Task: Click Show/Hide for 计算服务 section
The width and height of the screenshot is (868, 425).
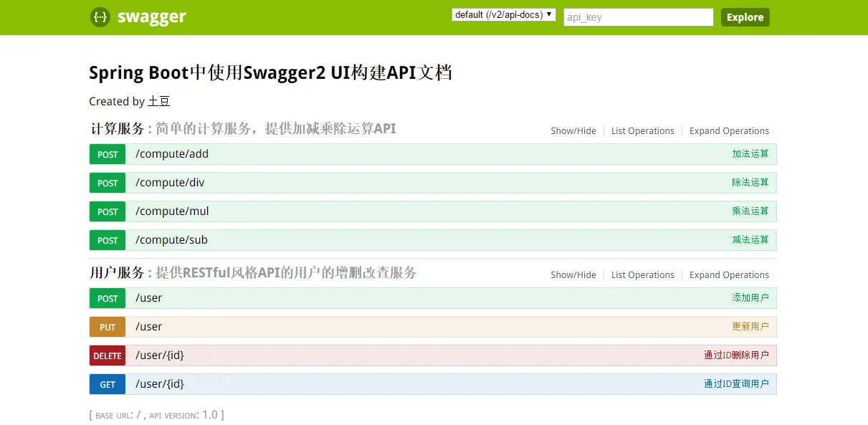Action: [573, 131]
